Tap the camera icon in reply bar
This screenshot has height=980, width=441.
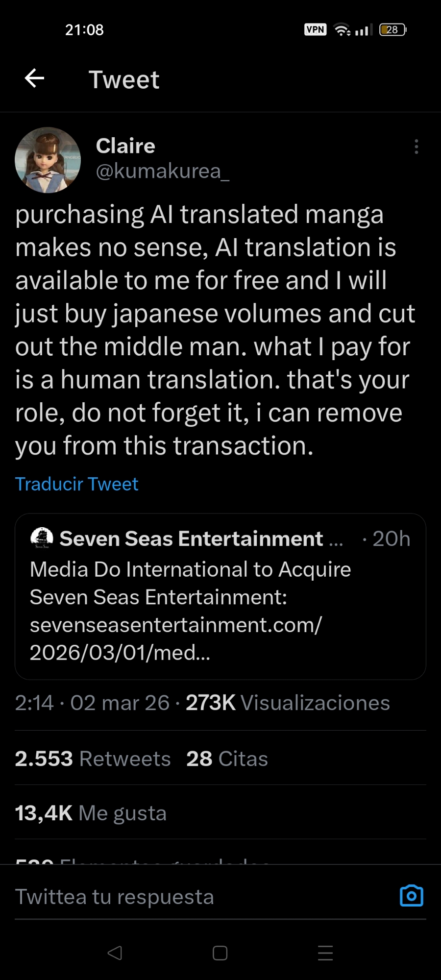(x=411, y=896)
